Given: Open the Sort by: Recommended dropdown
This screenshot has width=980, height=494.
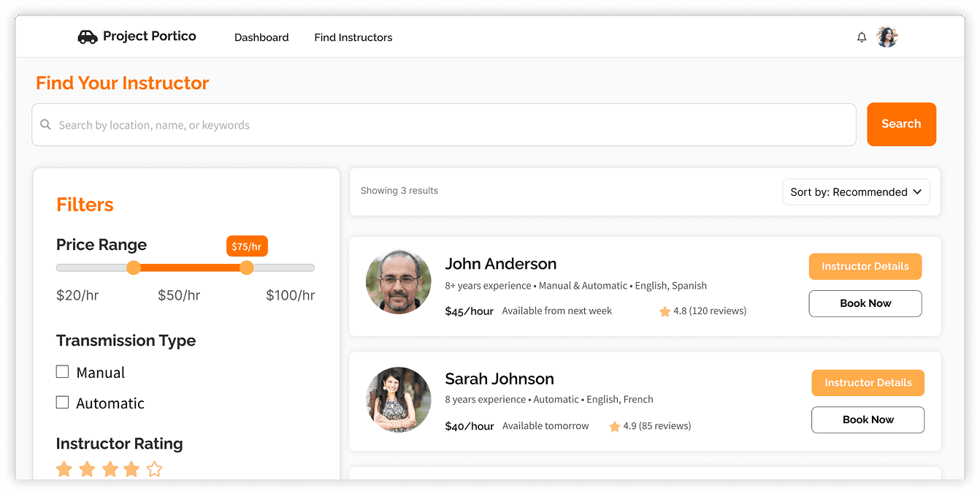Looking at the screenshot, I should pos(856,192).
